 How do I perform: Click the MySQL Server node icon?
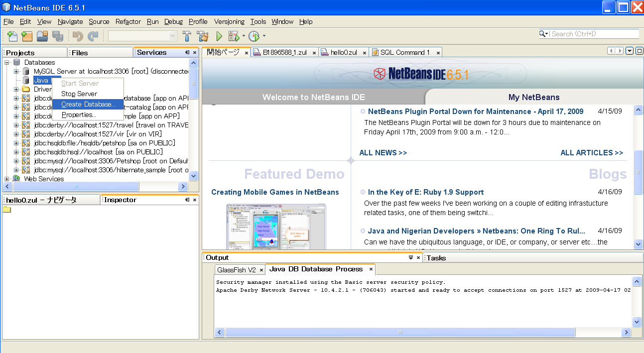click(x=26, y=71)
